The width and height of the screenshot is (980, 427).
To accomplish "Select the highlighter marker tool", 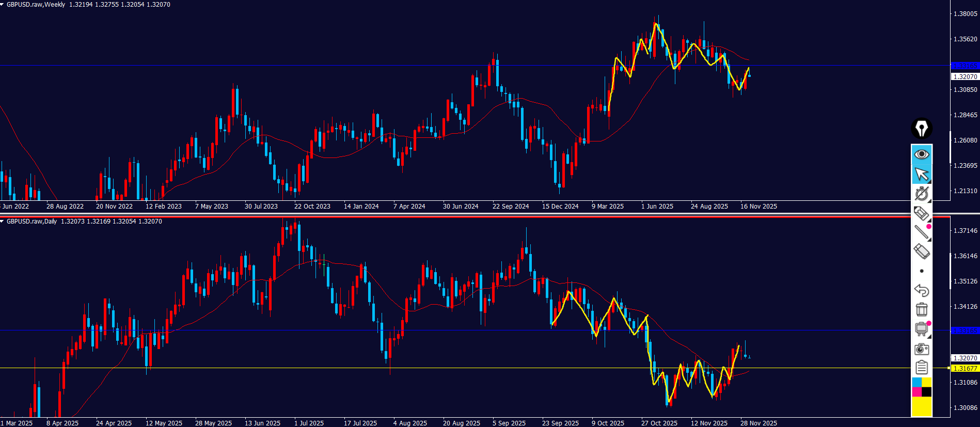I will point(921,213).
